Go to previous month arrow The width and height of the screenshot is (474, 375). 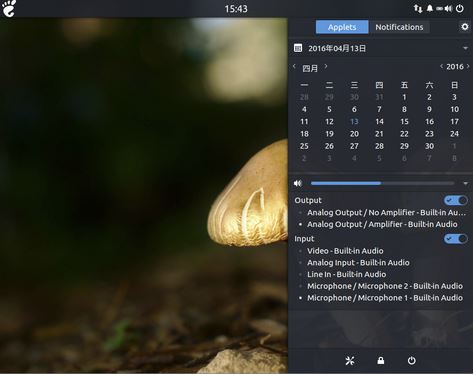coord(294,66)
